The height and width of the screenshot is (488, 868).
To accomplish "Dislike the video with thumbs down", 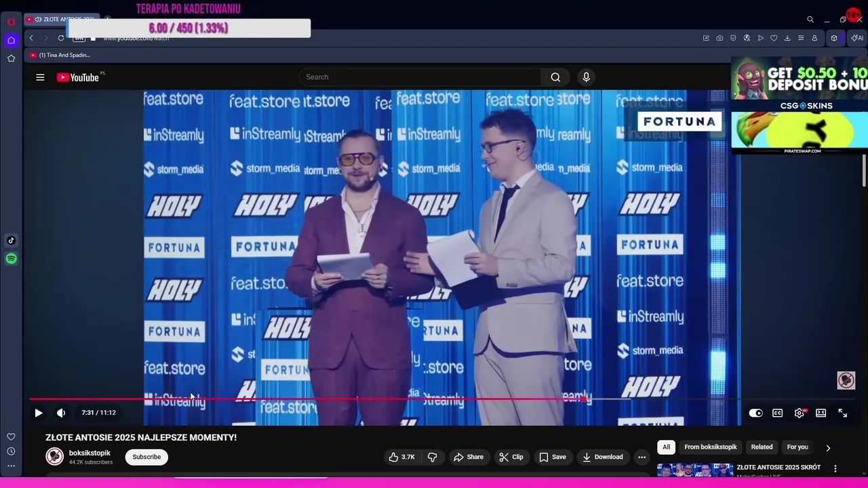I will 433,457.
